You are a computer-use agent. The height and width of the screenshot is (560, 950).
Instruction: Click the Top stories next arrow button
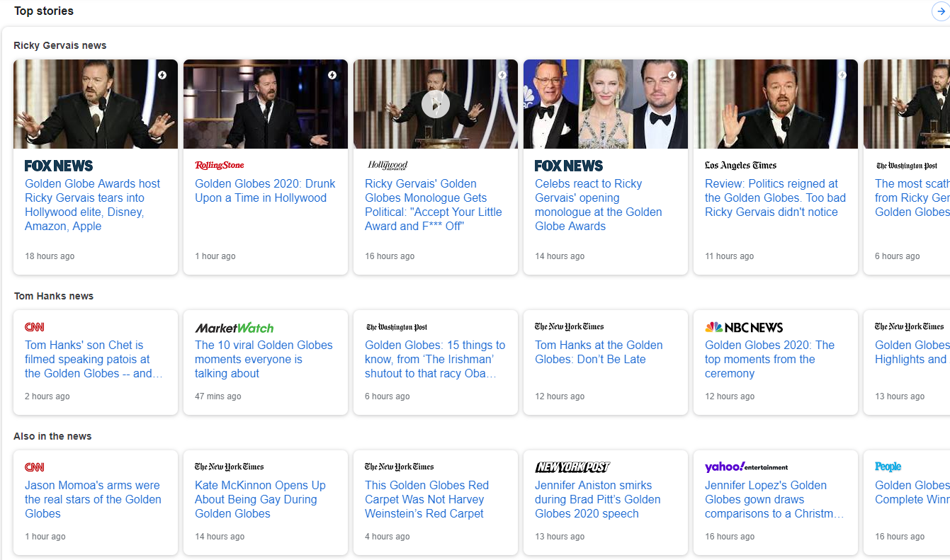[x=941, y=11]
